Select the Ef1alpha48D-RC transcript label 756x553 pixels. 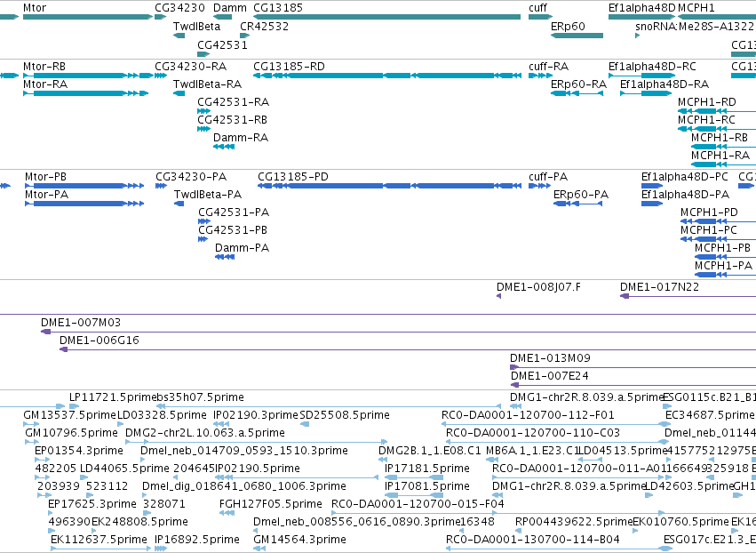pyautogui.click(x=652, y=66)
